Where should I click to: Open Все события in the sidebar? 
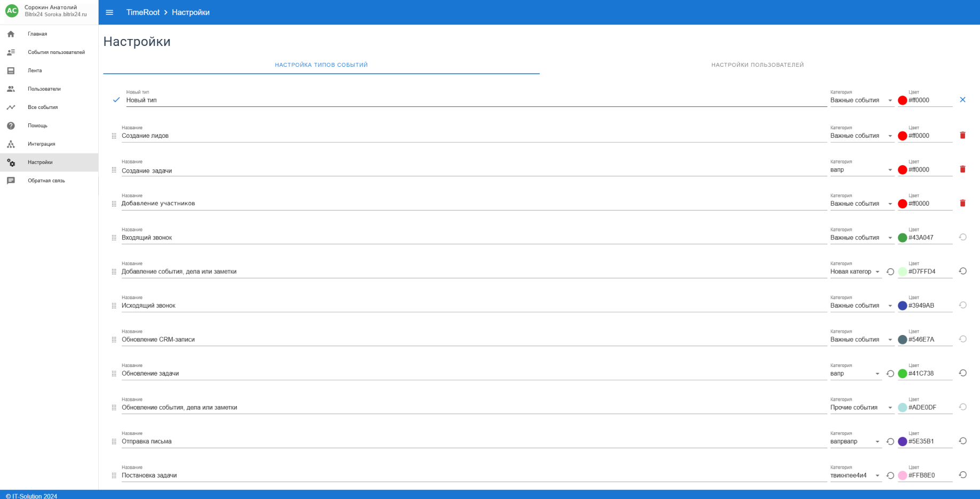pyautogui.click(x=49, y=107)
